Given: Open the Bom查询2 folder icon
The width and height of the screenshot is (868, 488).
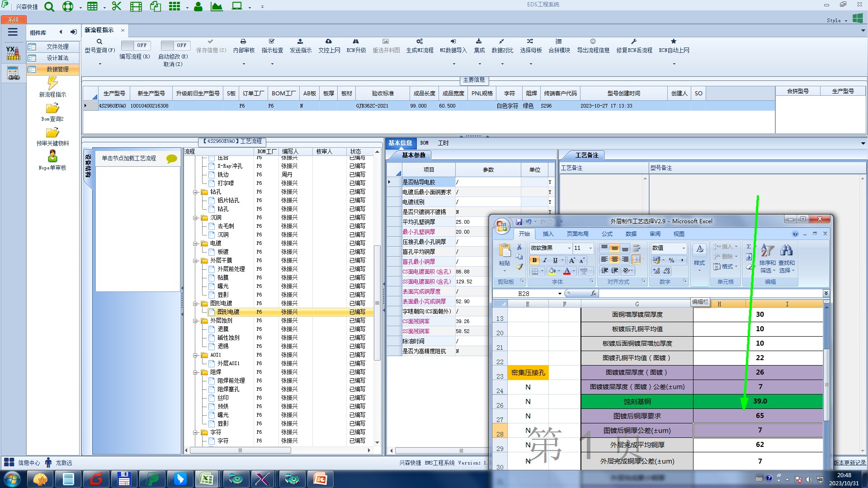Looking at the screenshot, I should pos(52,108).
